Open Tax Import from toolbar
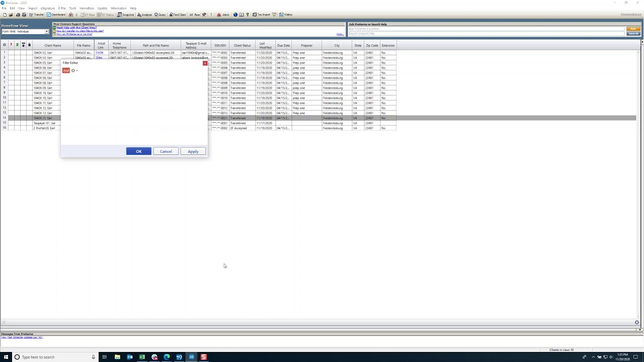 click(261, 15)
